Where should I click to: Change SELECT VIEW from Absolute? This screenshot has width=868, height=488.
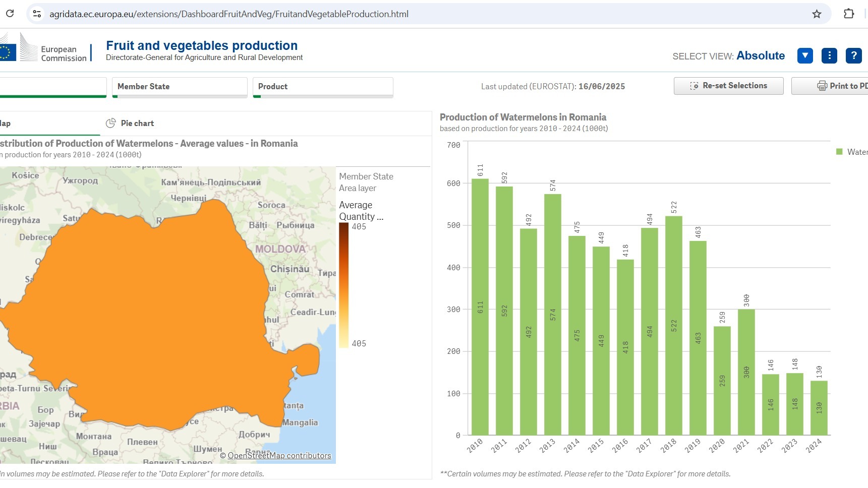coord(761,55)
